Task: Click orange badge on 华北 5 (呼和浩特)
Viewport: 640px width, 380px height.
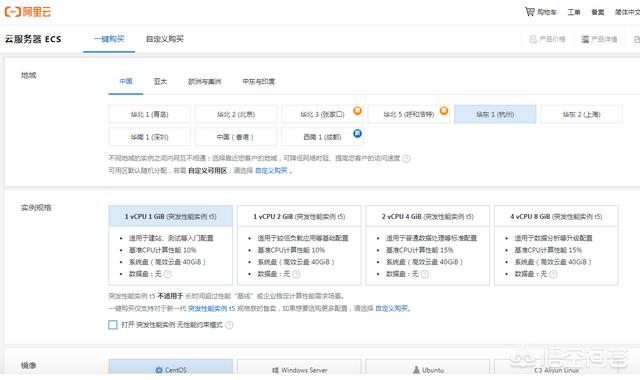Action: point(444,111)
